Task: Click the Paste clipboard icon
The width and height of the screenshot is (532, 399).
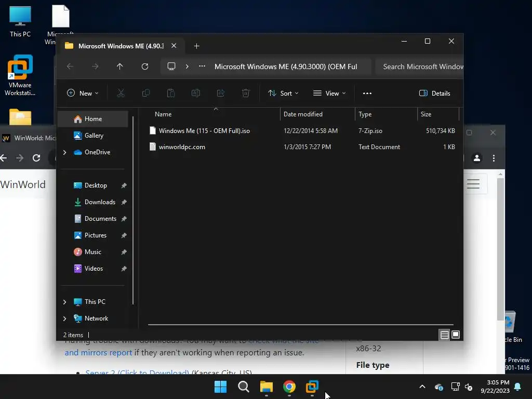Action: pos(170,93)
